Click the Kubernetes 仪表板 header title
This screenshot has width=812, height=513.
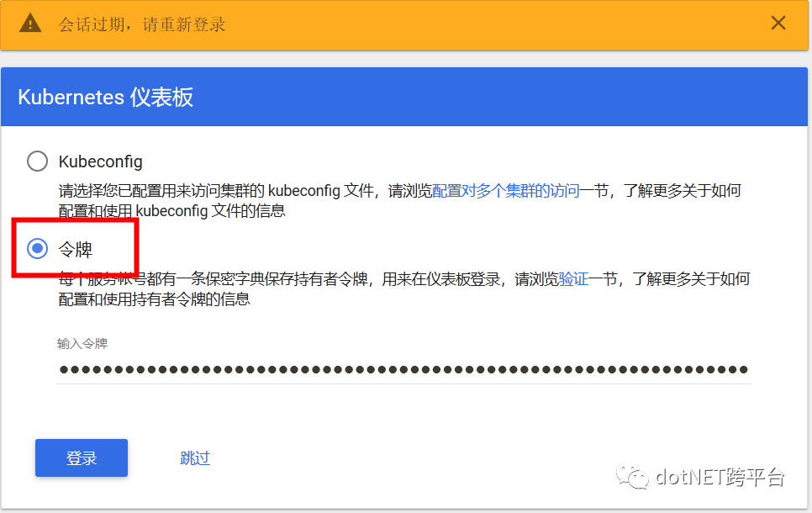pos(106,98)
